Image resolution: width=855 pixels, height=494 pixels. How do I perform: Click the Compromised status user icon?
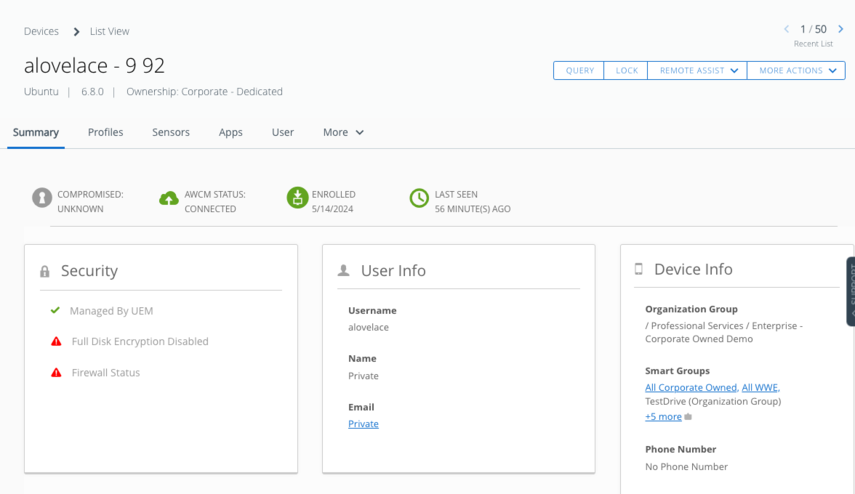click(42, 198)
